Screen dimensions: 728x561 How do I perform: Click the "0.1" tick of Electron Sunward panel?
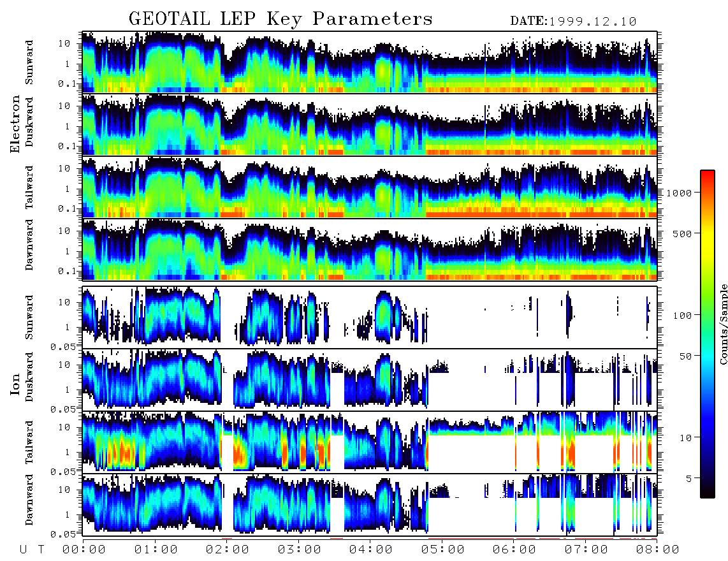pos(66,84)
